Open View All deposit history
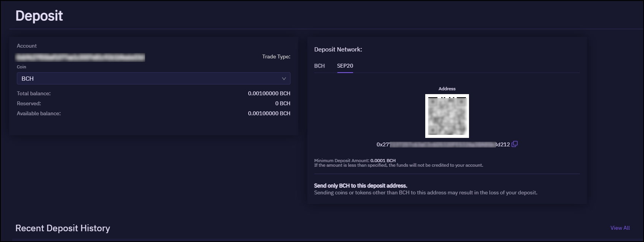 click(620, 228)
